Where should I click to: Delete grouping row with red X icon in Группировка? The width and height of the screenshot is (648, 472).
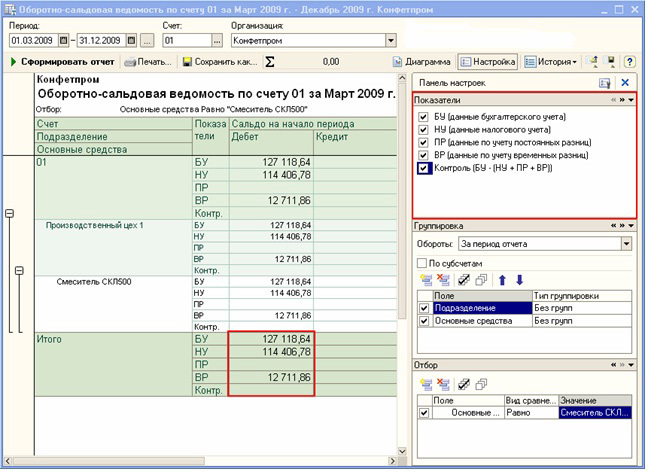point(443,280)
